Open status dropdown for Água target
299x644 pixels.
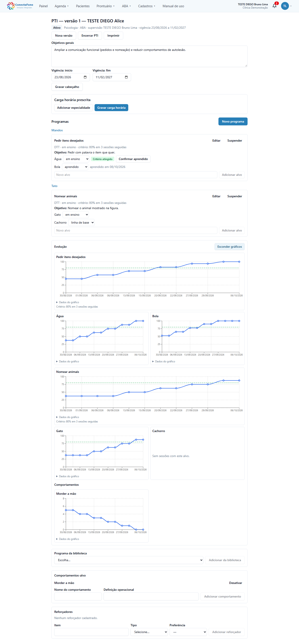[x=76, y=159]
